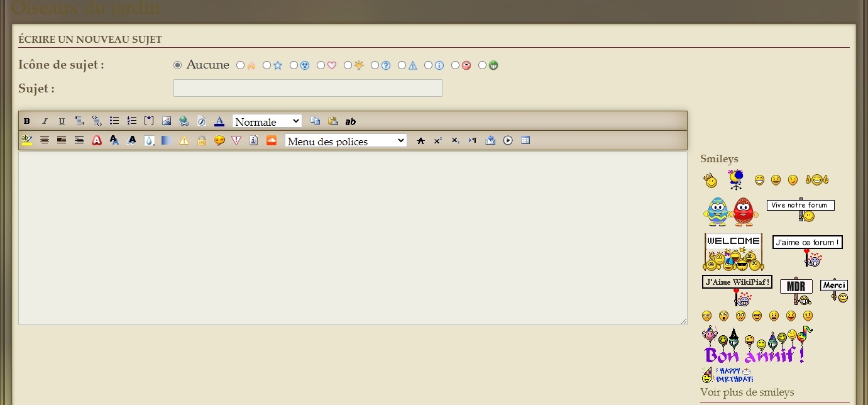Viewport: 868px width, 405px height.
Task: Select the Aucune topic icon option
Action: pos(177,65)
